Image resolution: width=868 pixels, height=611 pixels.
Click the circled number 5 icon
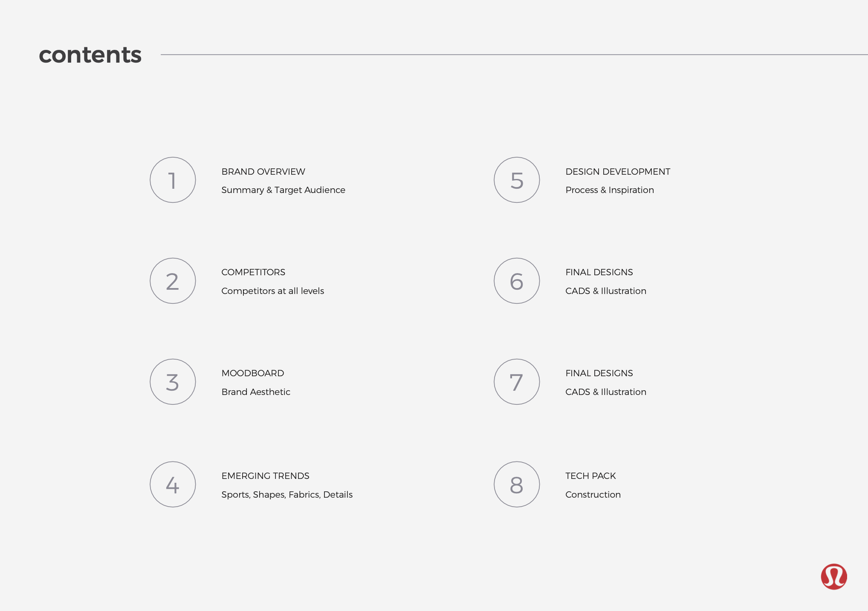pos(517,180)
